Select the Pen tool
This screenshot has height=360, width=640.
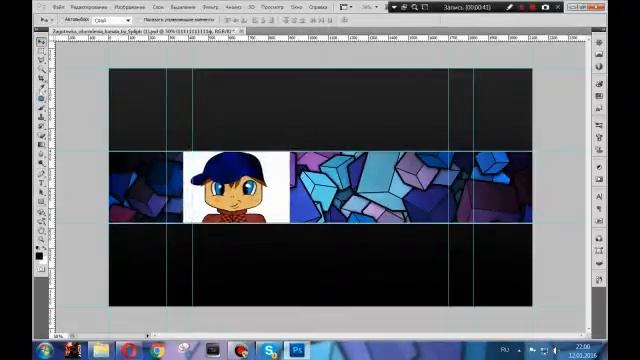point(41,174)
